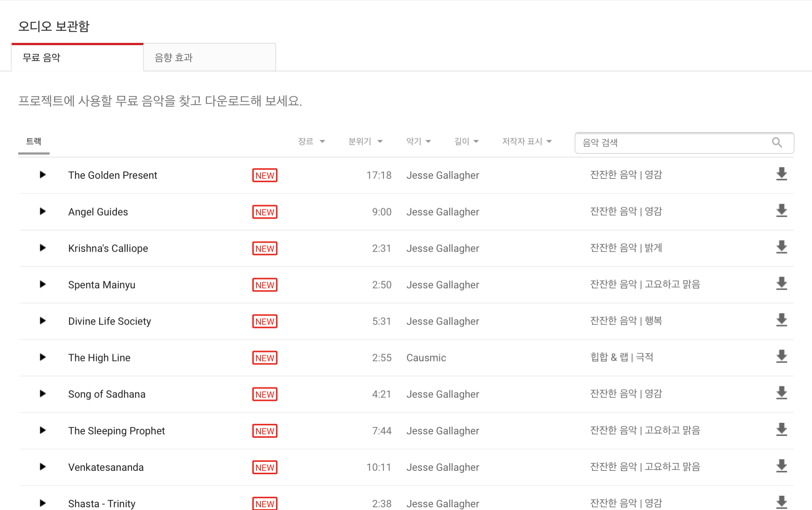Download The Sleeping Prophet track
The image size is (812, 510).
click(781, 430)
